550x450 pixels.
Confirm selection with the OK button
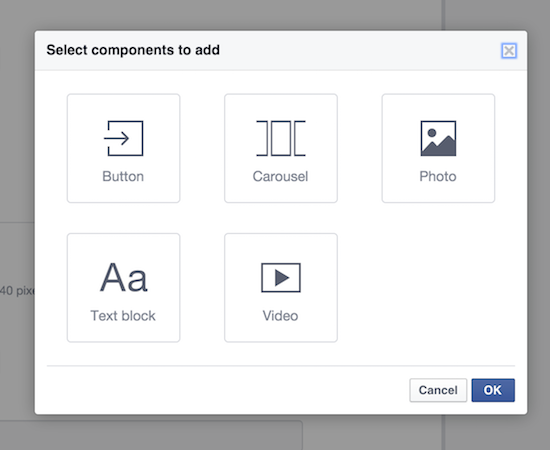point(493,390)
